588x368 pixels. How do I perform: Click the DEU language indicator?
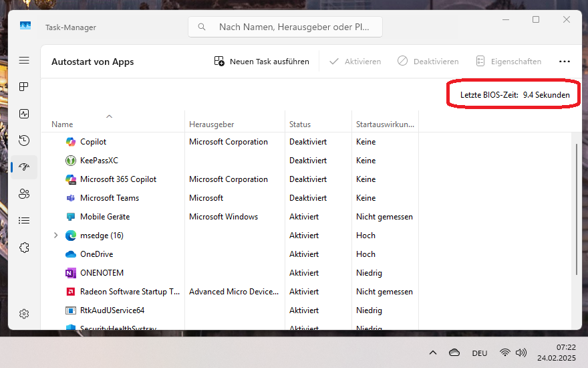[480, 353]
